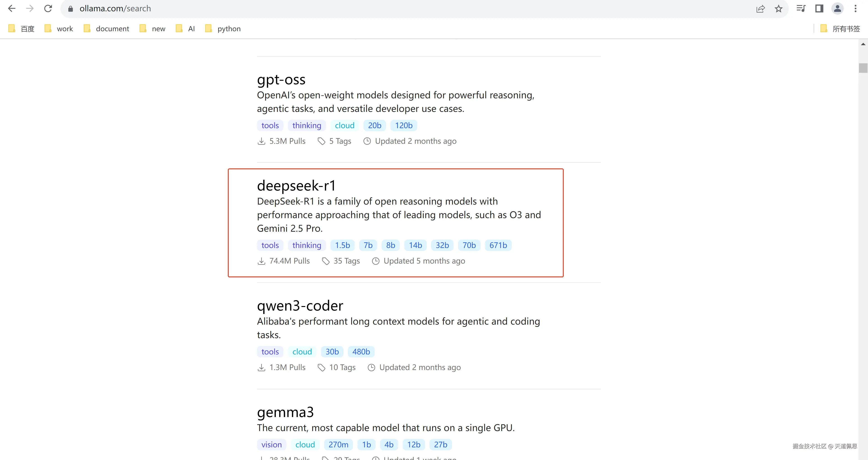Open the 所有书签 all bookmarks folder

840,29
